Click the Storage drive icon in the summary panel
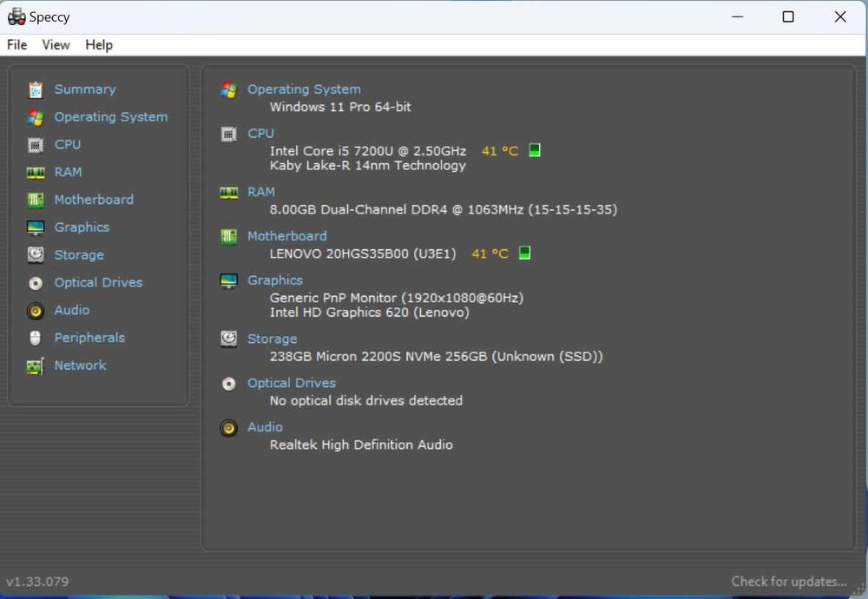The image size is (868, 599). pos(228,339)
